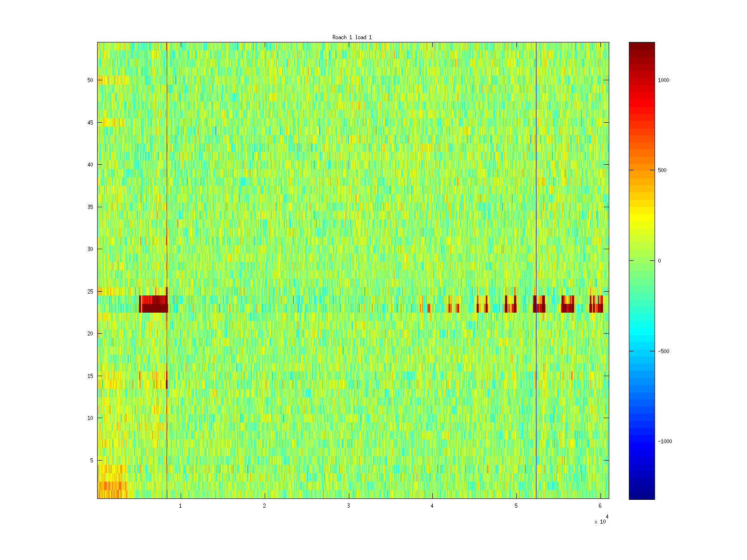Click the y-axis tick label 25
Screen dimensions: 747x560
(90, 292)
